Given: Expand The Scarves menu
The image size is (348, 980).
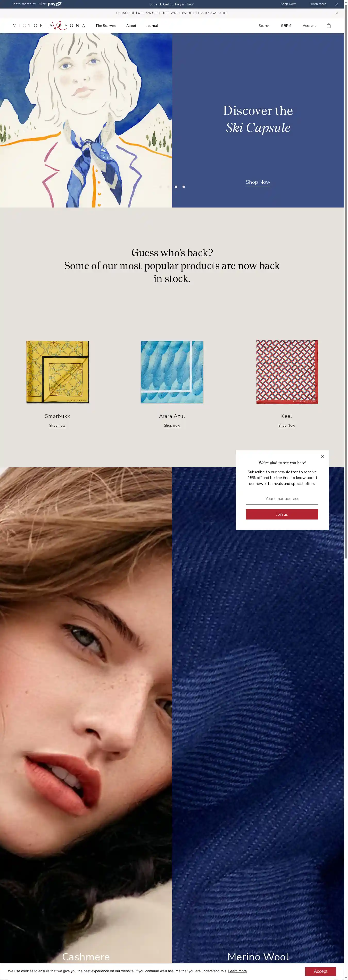Looking at the screenshot, I should coord(106,26).
